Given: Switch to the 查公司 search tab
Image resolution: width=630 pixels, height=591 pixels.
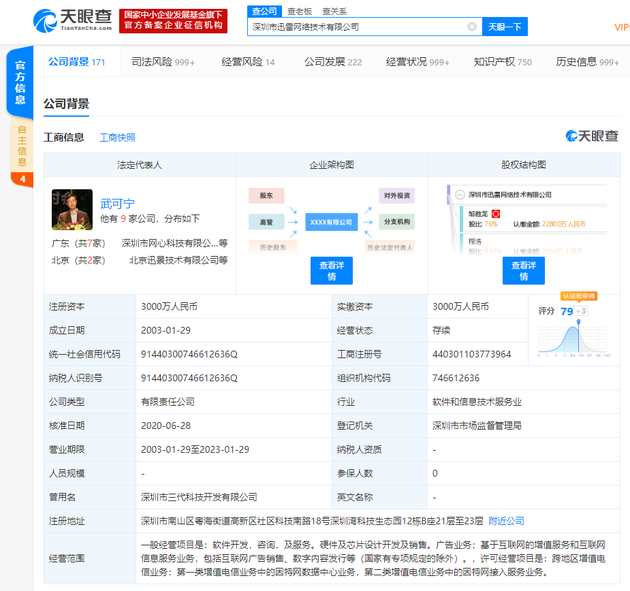Looking at the screenshot, I should [x=264, y=11].
